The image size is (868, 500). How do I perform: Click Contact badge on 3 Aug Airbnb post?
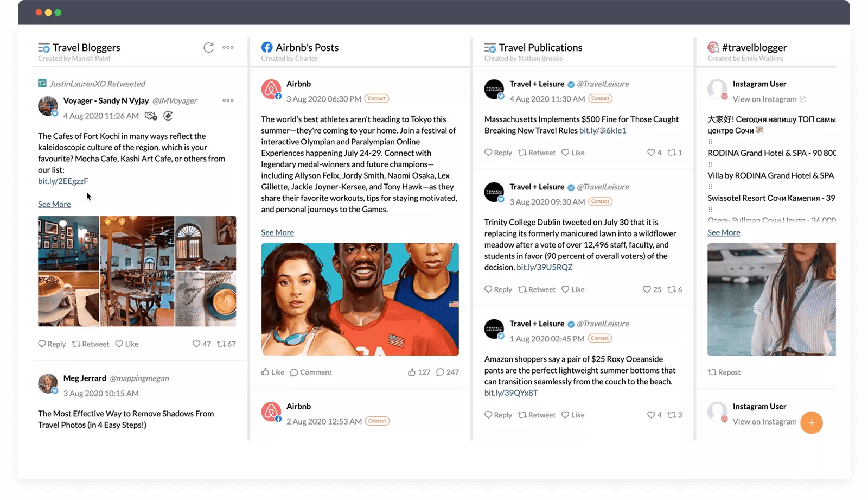[376, 98]
